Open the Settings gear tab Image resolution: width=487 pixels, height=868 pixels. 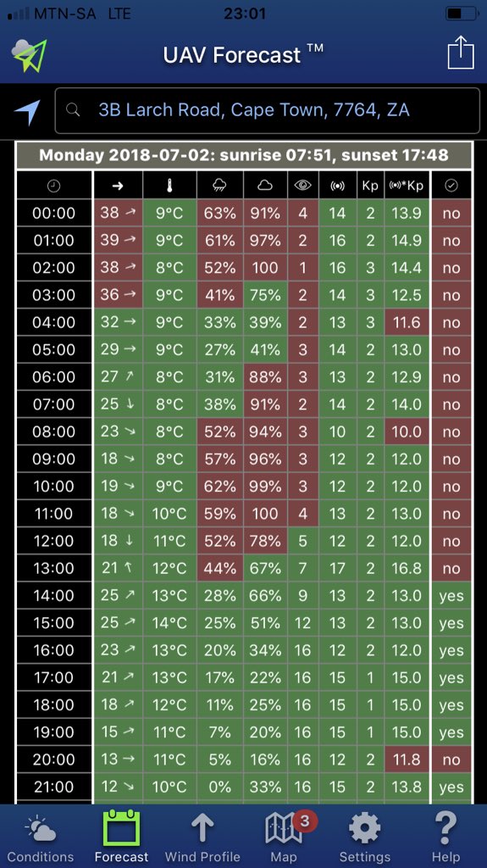point(365,837)
